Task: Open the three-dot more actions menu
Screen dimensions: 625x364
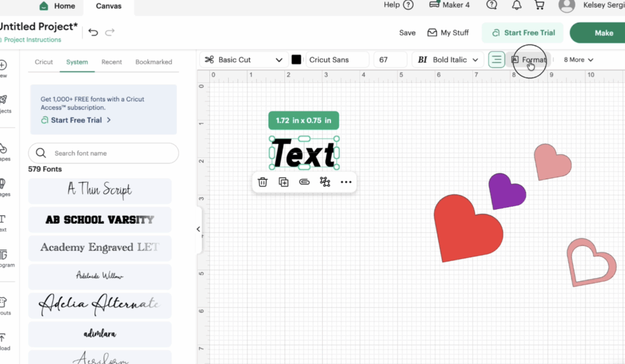Action: (x=346, y=182)
